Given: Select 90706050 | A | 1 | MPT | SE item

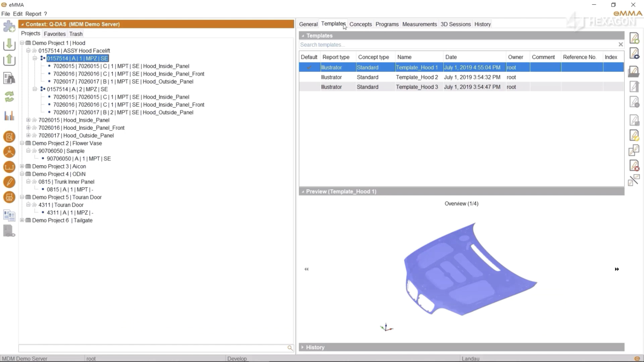Looking at the screenshot, I should 79,159.
